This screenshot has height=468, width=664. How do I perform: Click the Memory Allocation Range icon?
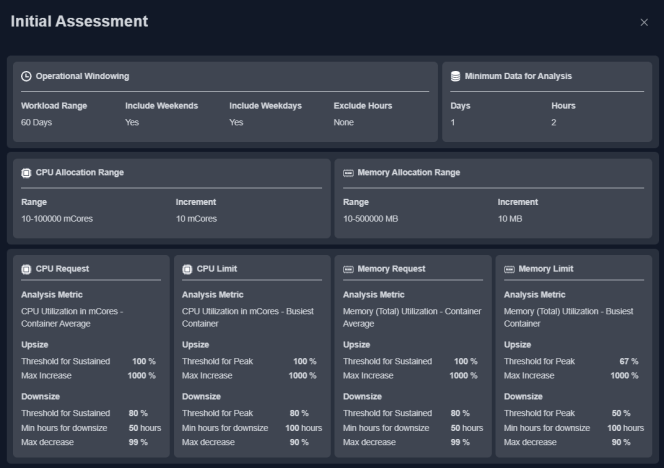[348, 173]
